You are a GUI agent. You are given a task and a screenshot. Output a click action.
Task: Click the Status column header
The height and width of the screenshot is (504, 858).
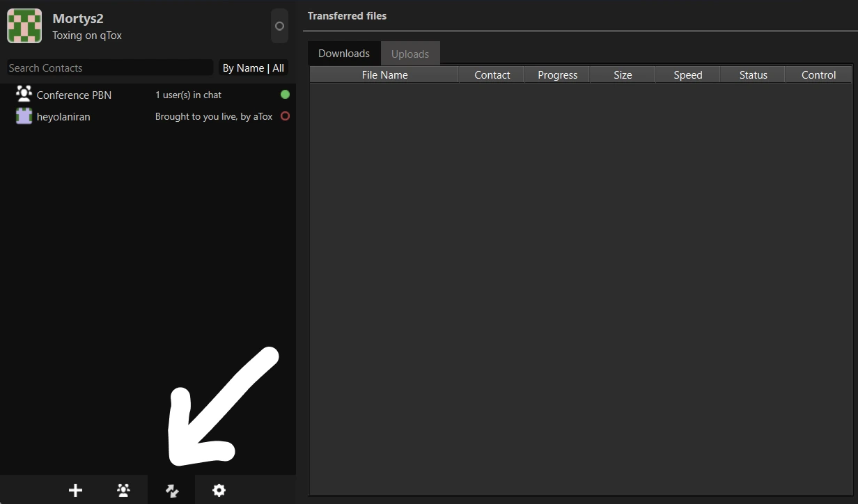click(753, 75)
